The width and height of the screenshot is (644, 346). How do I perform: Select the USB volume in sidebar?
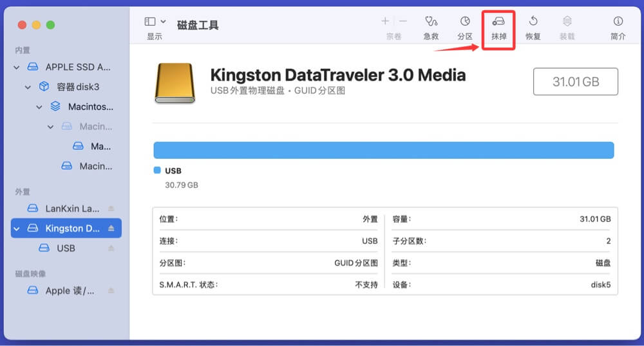pyautogui.click(x=66, y=248)
